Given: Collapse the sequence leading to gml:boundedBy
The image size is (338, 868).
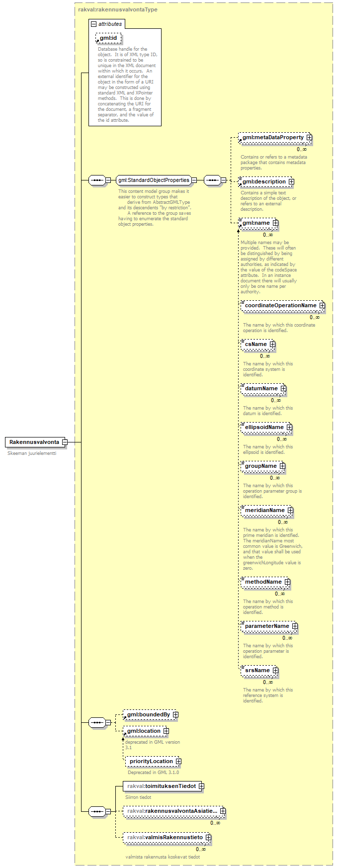Looking at the screenshot, I should pyautogui.click(x=108, y=722).
